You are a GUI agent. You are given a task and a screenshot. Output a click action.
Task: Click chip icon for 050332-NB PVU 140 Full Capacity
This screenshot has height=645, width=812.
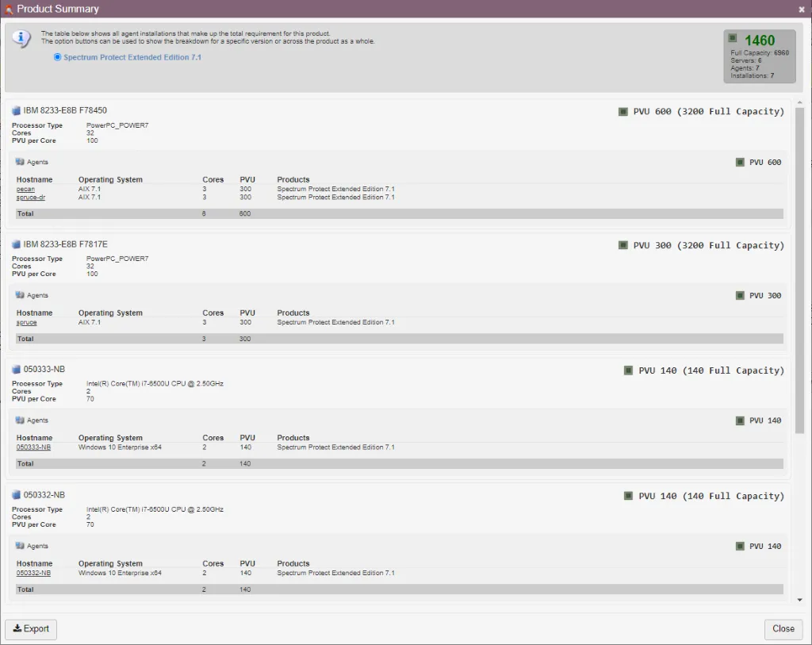[x=628, y=496]
